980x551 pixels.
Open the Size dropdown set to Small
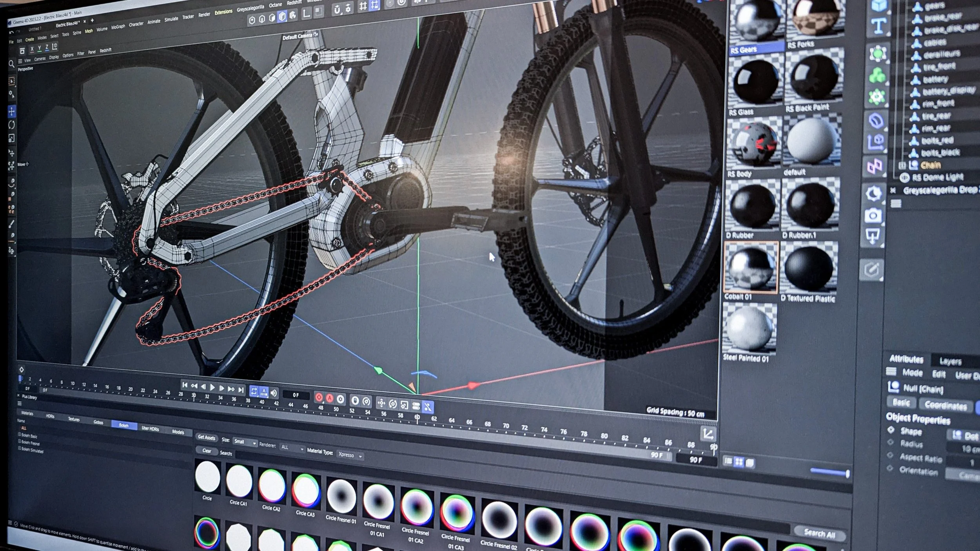pos(245,442)
